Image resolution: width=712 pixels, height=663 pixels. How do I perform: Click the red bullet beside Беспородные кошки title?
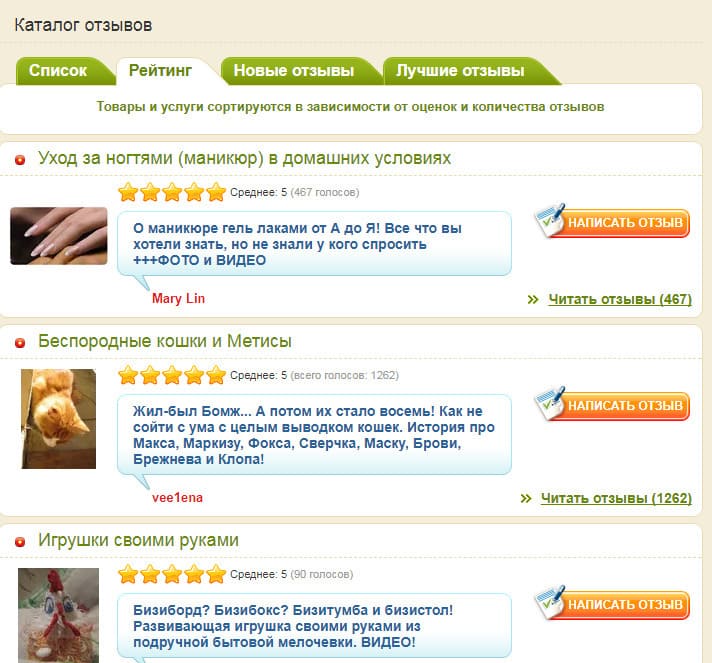(x=20, y=342)
